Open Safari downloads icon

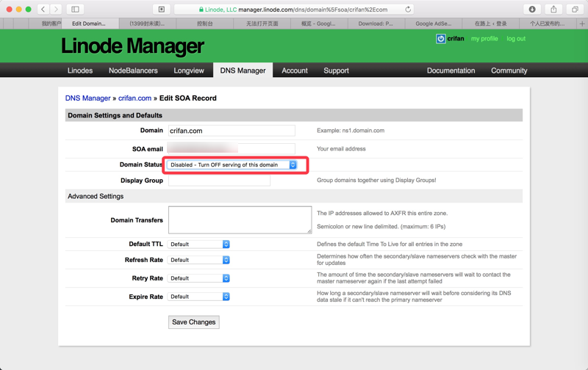pyautogui.click(x=531, y=9)
